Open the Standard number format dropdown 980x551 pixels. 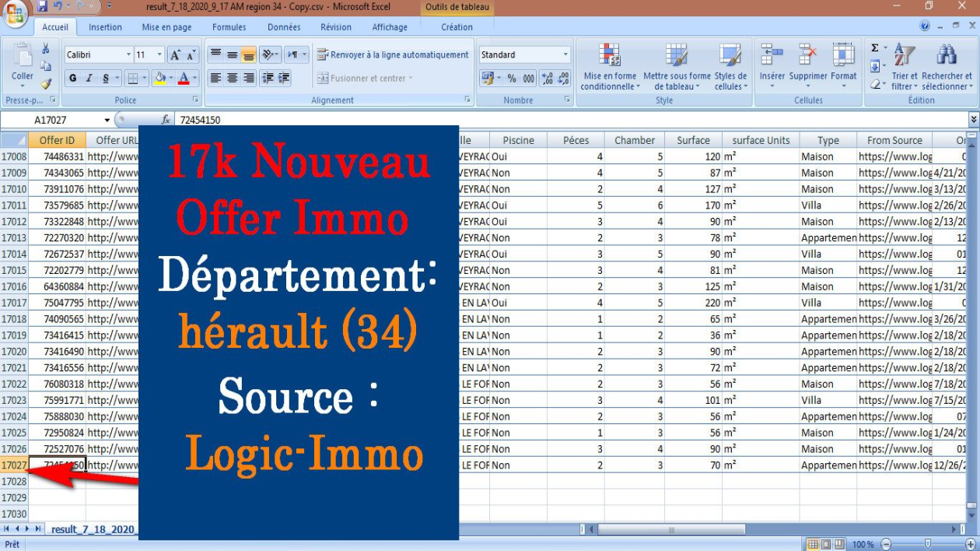click(565, 54)
